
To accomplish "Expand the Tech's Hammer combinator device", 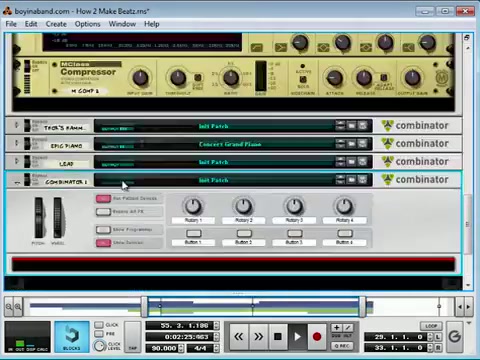I will click(16, 125).
